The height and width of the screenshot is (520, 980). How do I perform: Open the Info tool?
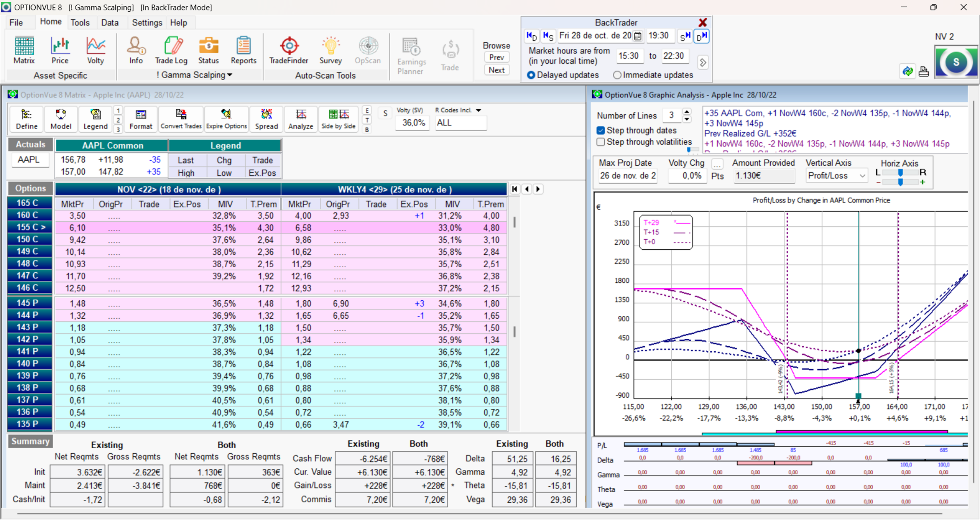pos(136,51)
